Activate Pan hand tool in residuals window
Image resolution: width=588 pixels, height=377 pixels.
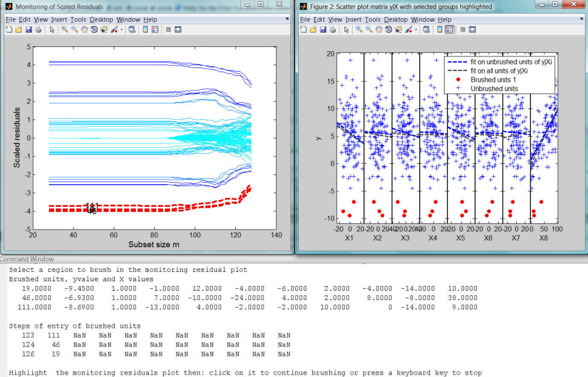pos(84,29)
